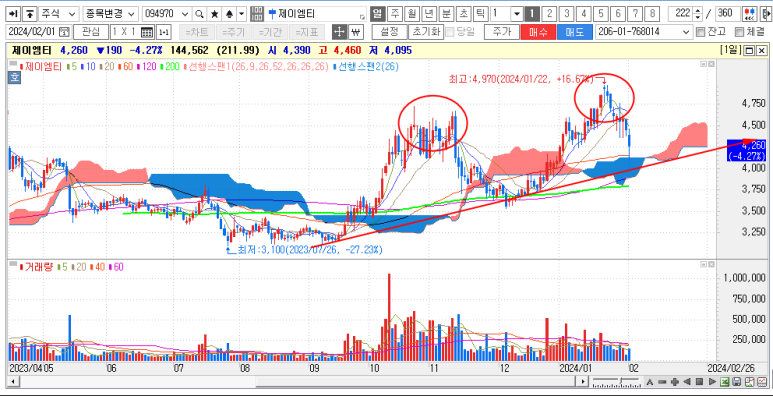The image size is (773, 396).
Task: Click the floppy disk save icon
Action: [x=737, y=382]
